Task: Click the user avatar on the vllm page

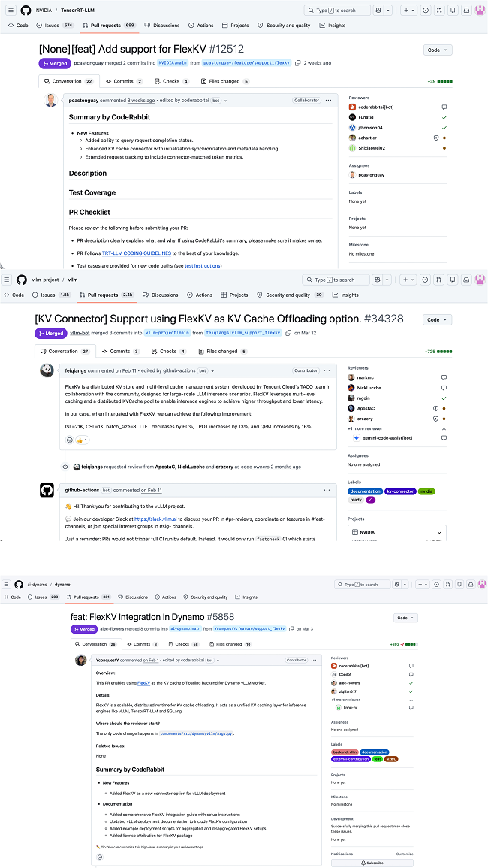Action: point(480,280)
